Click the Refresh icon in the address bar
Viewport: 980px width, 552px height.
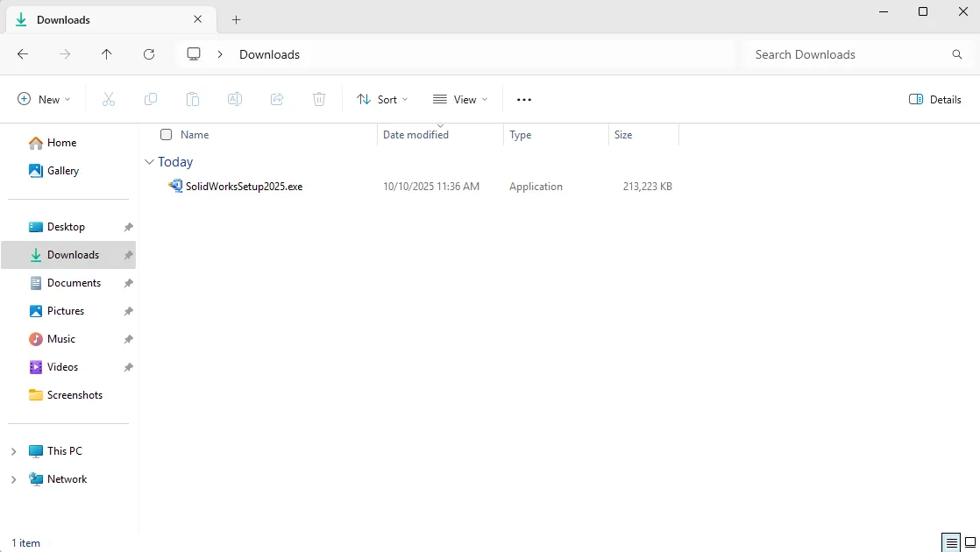(x=149, y=53)
